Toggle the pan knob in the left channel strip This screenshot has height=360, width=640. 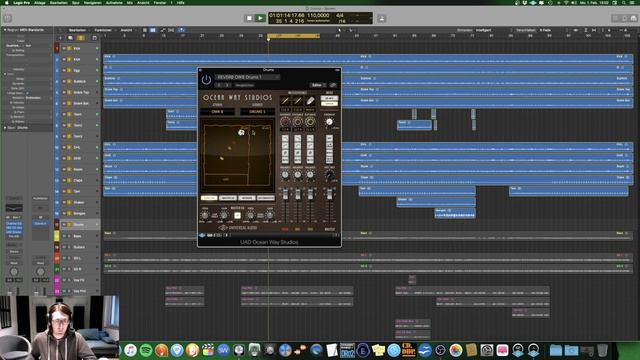(14, 271)
